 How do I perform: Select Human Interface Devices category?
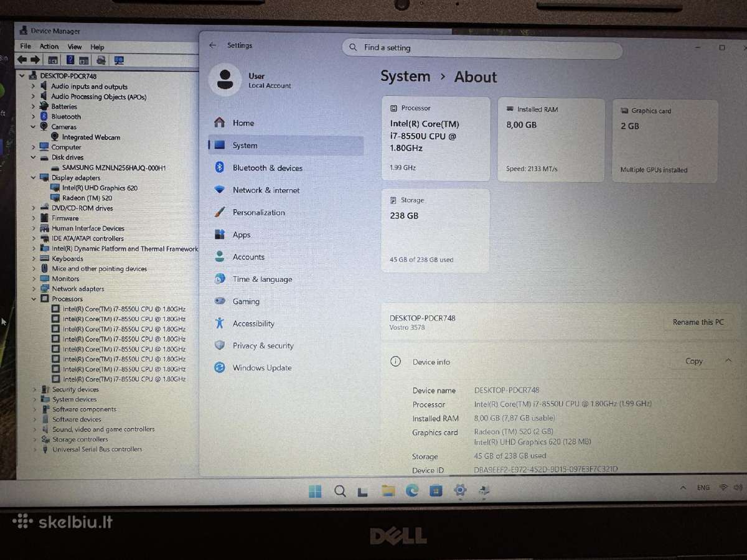88,228
